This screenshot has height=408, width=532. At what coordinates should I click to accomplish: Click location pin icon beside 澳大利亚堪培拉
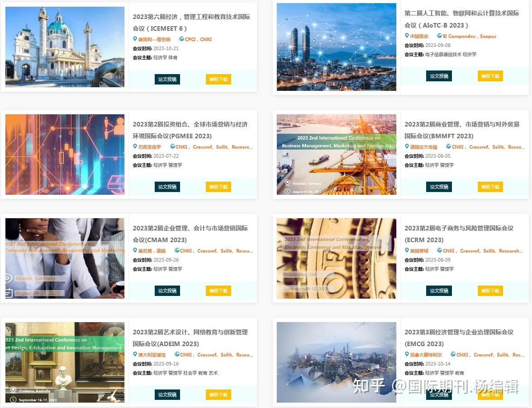[135, 354]
